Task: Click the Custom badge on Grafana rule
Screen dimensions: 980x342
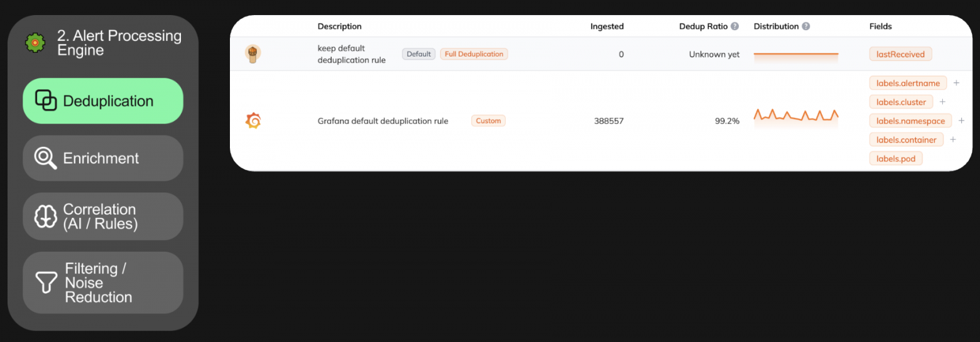Action: point(488,120)
